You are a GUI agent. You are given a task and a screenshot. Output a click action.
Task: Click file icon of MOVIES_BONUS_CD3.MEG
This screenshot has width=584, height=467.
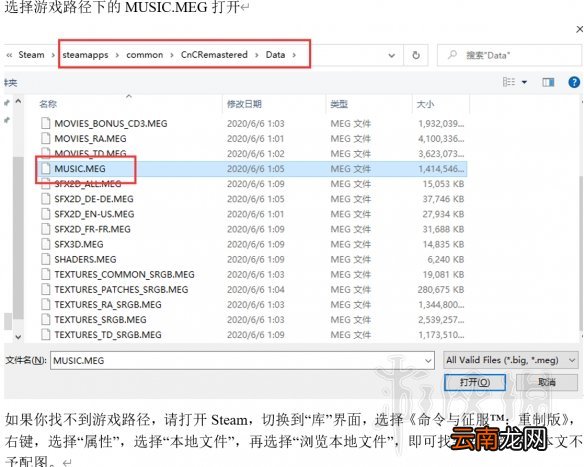pos(46,123)
